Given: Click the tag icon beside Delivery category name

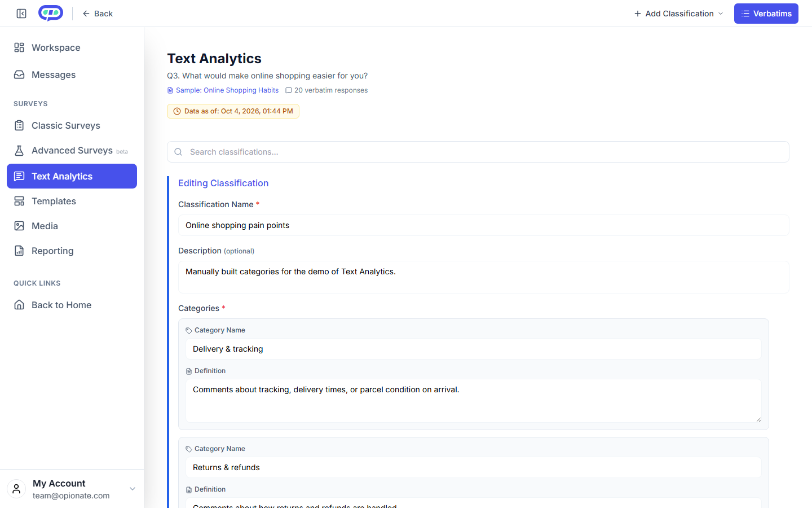Looking at the screenshot, I should click(x=189, y=331).
